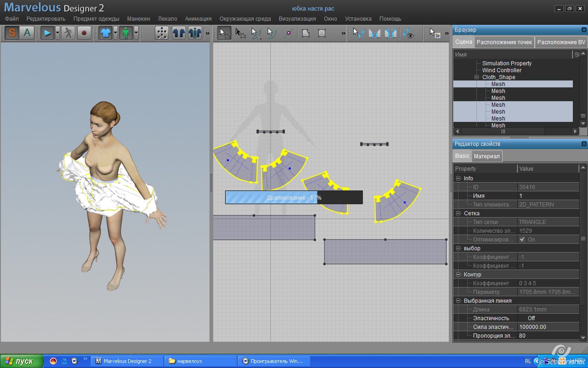Collapse the Cloth_Shape tree node

[x=477, y=77]
